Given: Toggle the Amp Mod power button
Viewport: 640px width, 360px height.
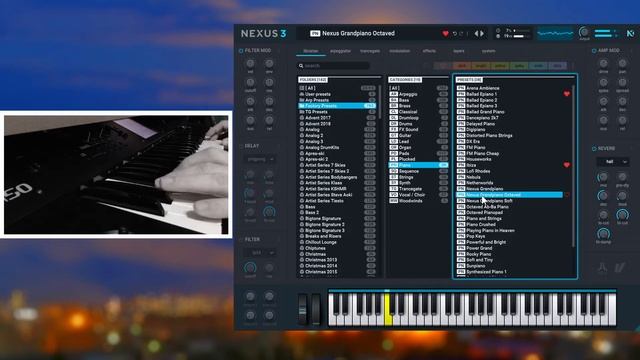Looking at the screenshot, I should [x=594, y=51].
